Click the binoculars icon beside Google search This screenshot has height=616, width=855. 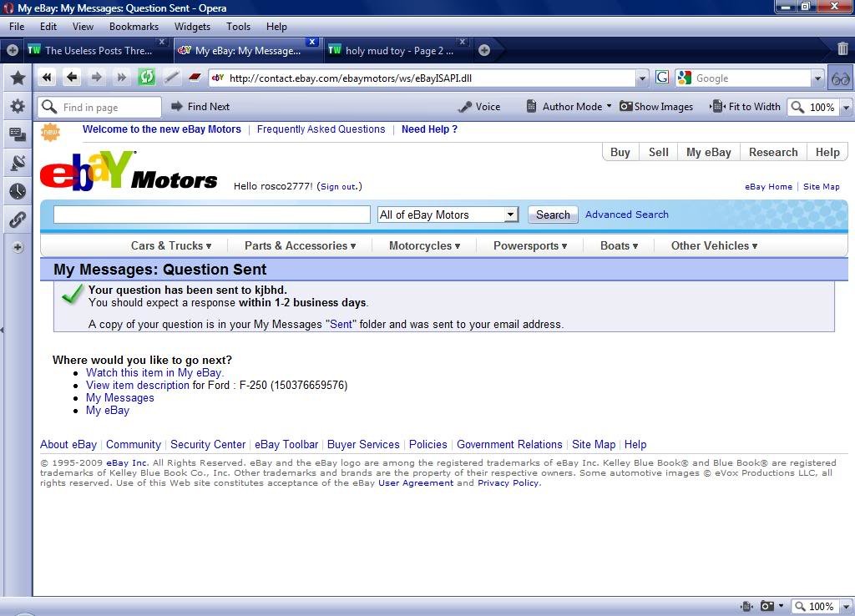tap(840, 78)
